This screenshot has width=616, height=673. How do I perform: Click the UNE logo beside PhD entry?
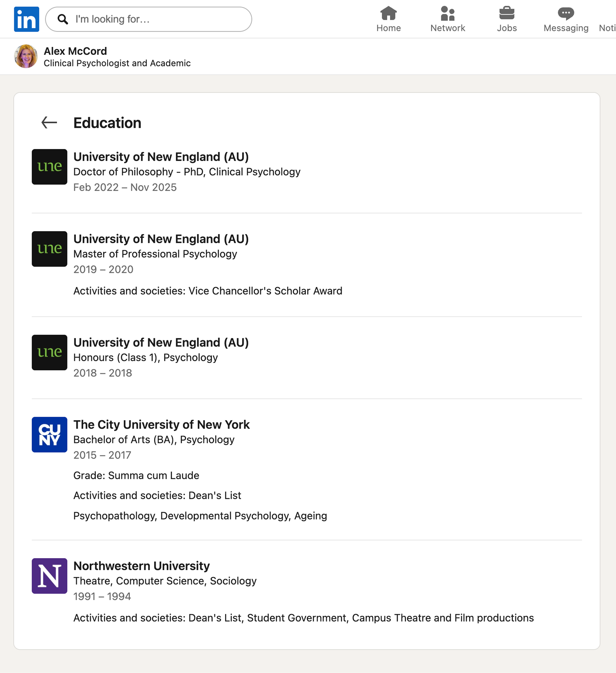49,166
